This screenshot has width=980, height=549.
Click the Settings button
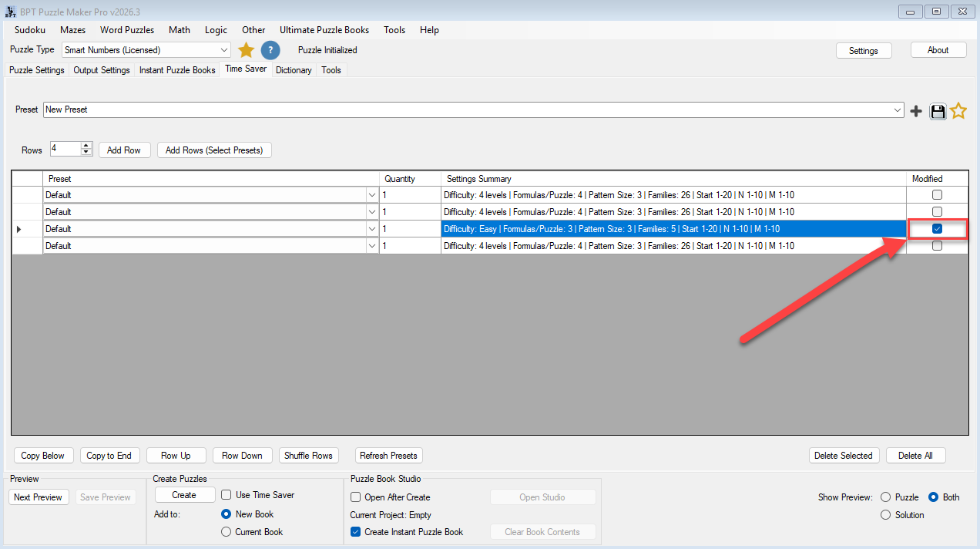(x=864, y=50)
